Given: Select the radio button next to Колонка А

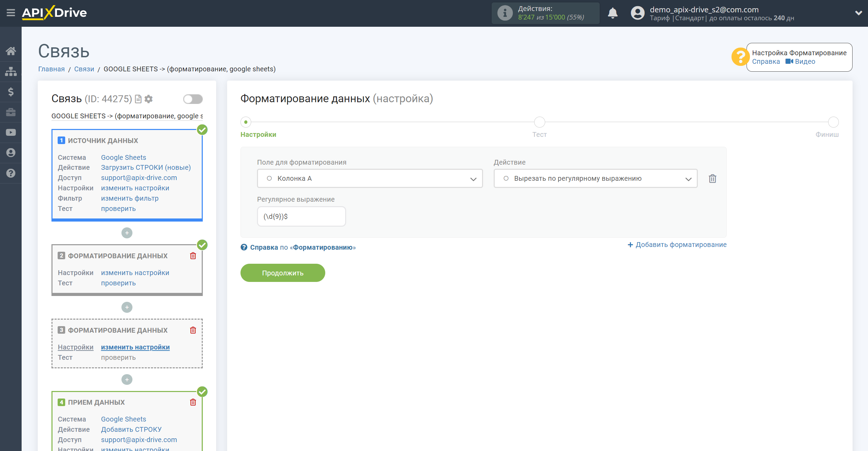Looking at the screenshot, I should [x=269, y=178].
